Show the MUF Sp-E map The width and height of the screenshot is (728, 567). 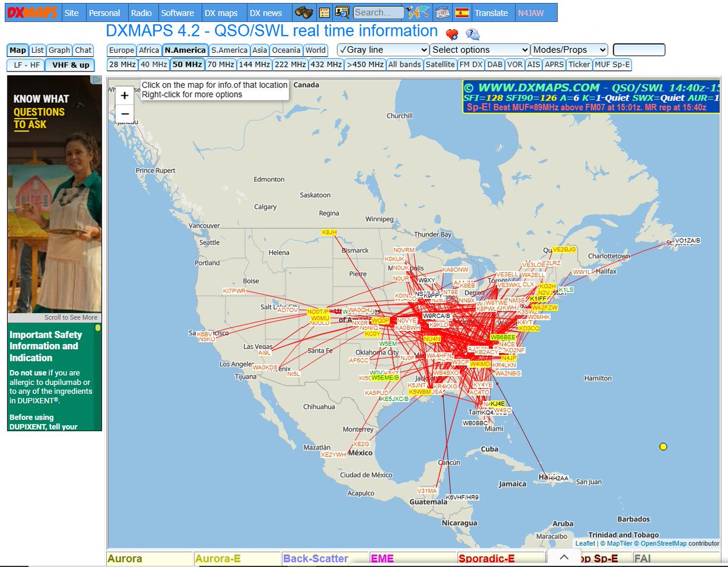point(613,64)
